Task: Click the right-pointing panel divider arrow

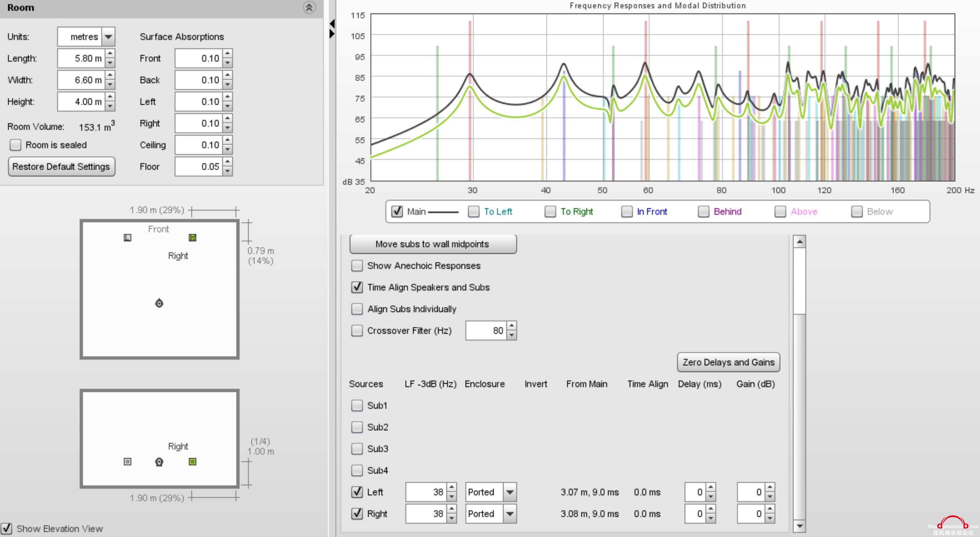Action: tap(332, 34)
